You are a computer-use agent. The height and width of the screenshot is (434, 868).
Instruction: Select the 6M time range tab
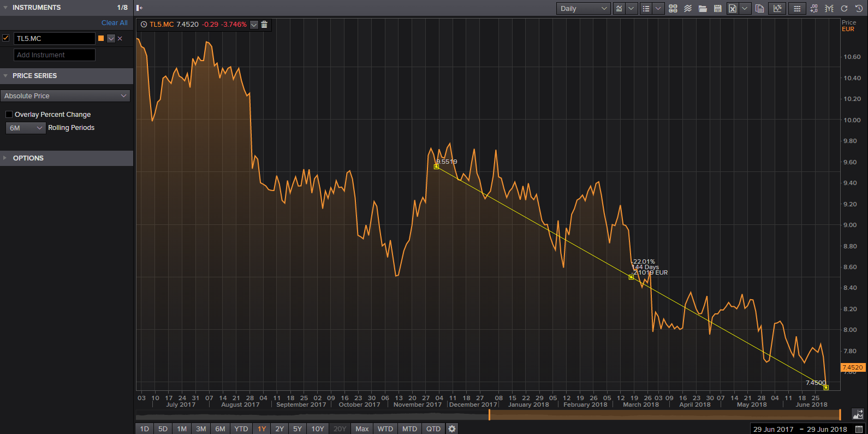(220, 429)
